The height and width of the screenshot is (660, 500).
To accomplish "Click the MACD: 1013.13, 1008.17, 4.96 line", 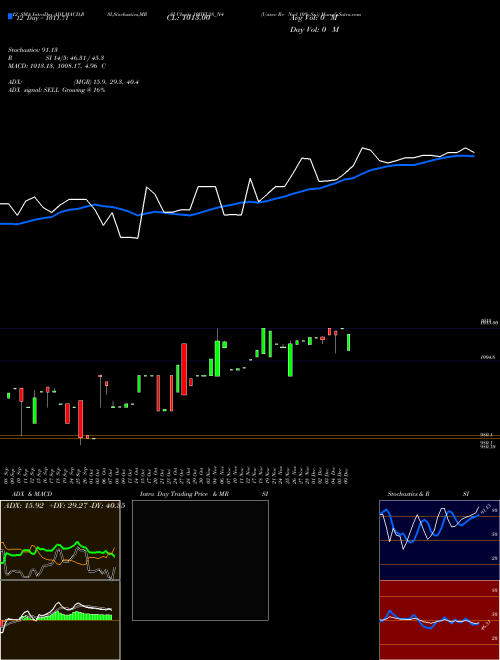I will [57, 66].
